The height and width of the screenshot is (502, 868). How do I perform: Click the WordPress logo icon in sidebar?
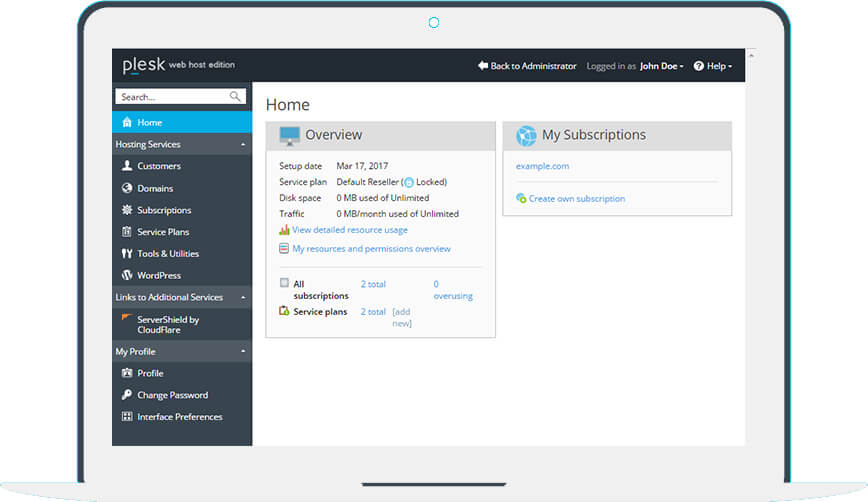pos(127,275)
